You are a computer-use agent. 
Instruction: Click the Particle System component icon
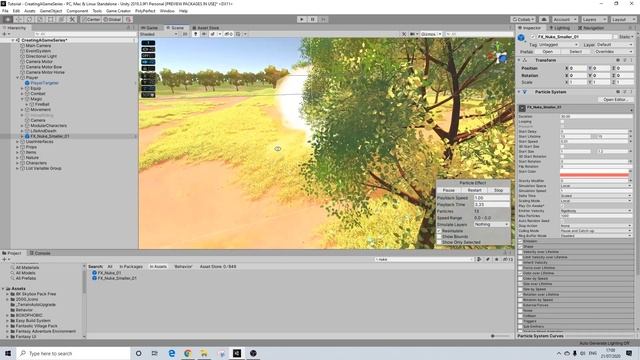[525, 92]
